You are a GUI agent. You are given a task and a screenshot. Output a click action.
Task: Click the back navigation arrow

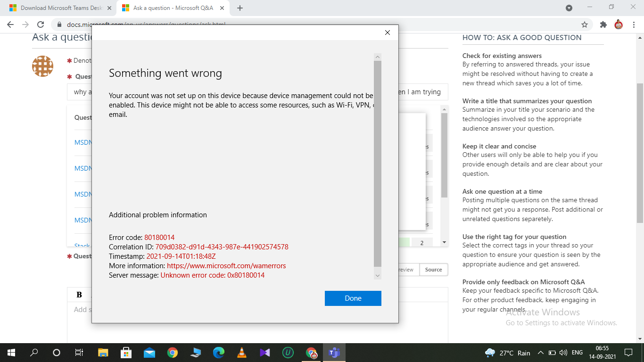9,24
